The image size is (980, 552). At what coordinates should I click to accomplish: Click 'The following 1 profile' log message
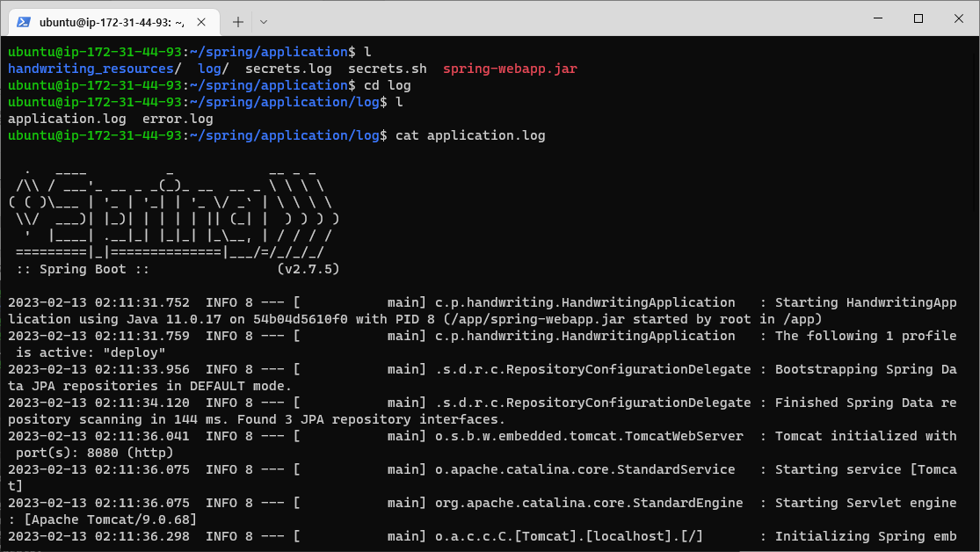point(866,337)
